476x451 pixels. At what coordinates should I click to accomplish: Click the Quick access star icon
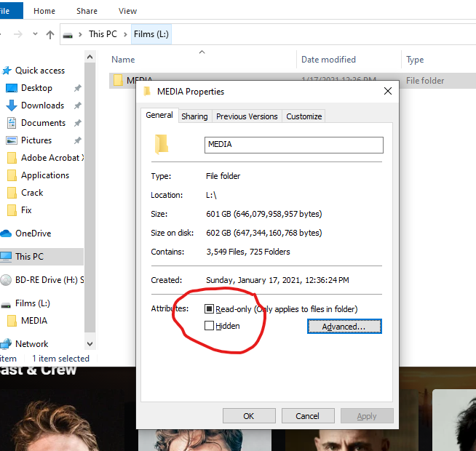coord(7,71)
